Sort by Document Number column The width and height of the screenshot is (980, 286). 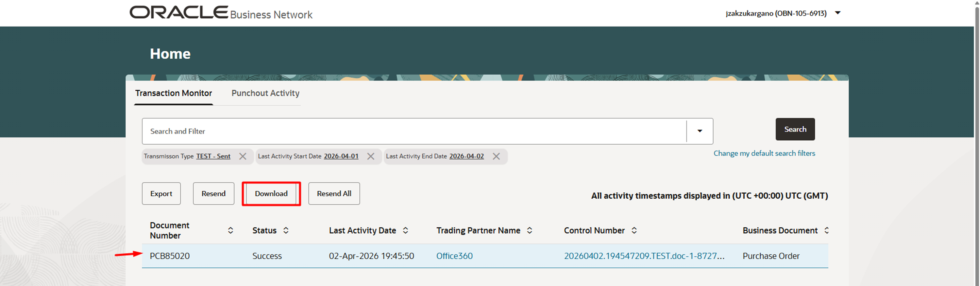(230, 230)
